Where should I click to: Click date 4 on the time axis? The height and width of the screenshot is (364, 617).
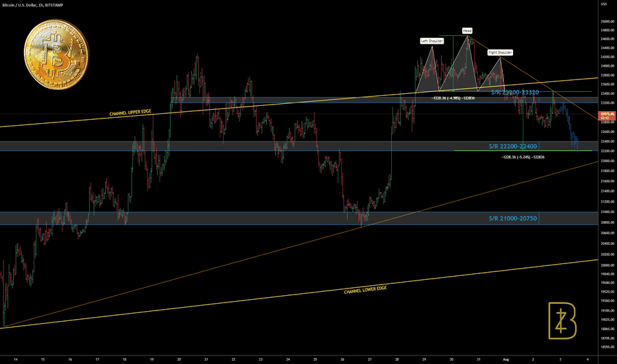click(587, 359)
